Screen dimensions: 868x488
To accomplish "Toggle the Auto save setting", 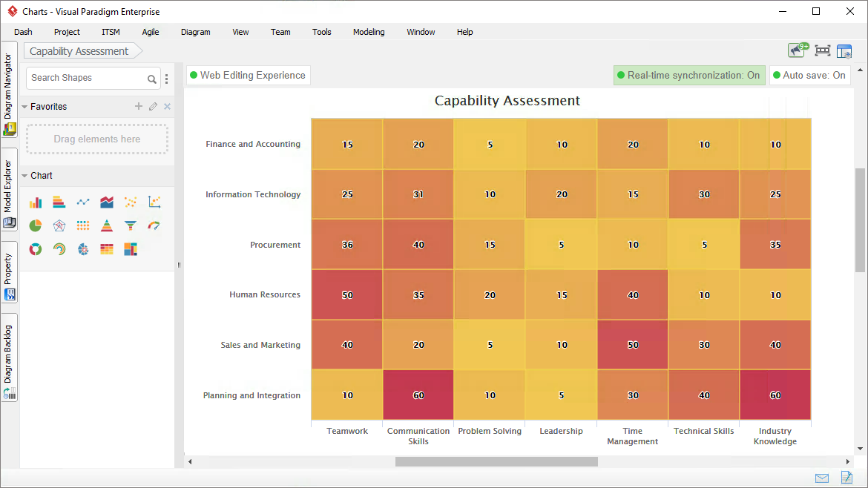I will (x=809, y=75).
